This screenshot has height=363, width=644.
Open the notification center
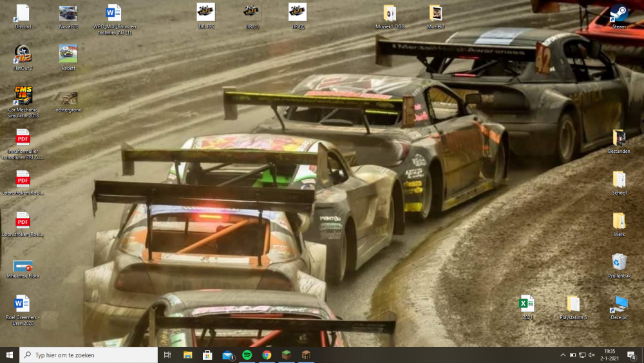coord(631,355)
